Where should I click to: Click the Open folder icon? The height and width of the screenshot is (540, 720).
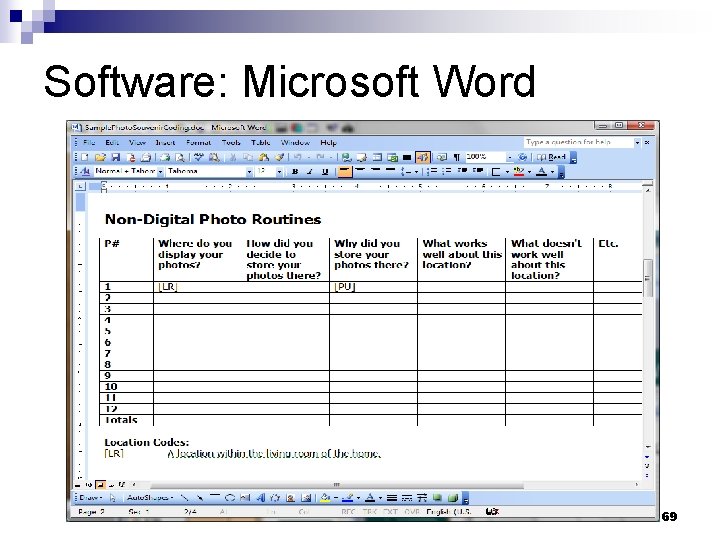100,158
